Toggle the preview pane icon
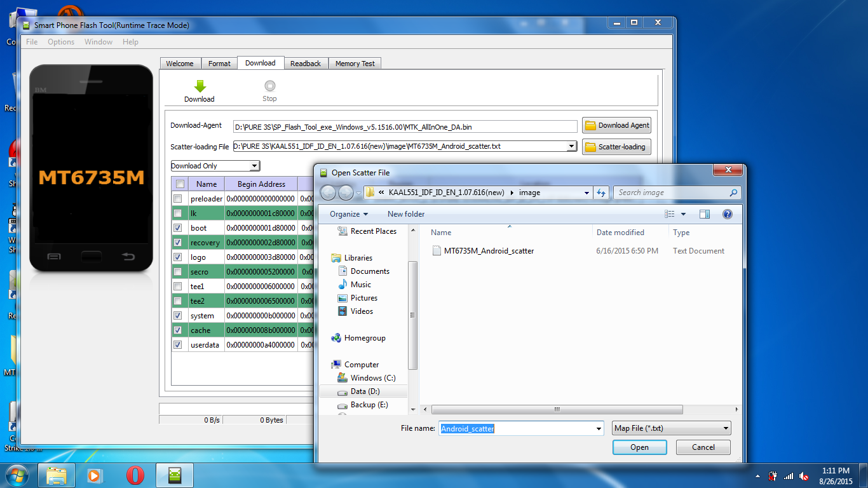The width and height of the screenshot is (868, 488). 704,214
